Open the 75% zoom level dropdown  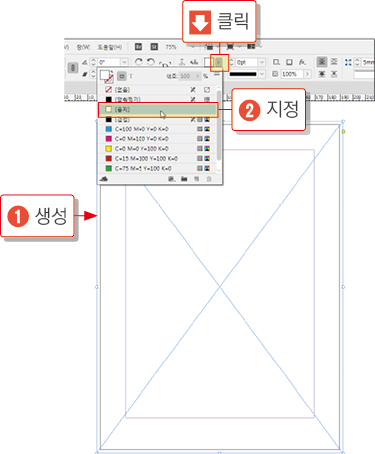[193, 47]
